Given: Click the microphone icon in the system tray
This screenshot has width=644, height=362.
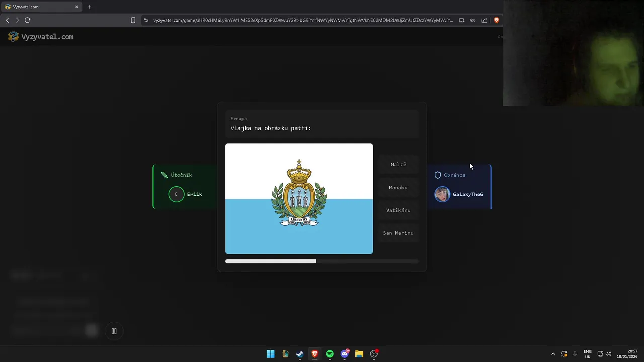Looking at the screenshot, I should (575, 354).
